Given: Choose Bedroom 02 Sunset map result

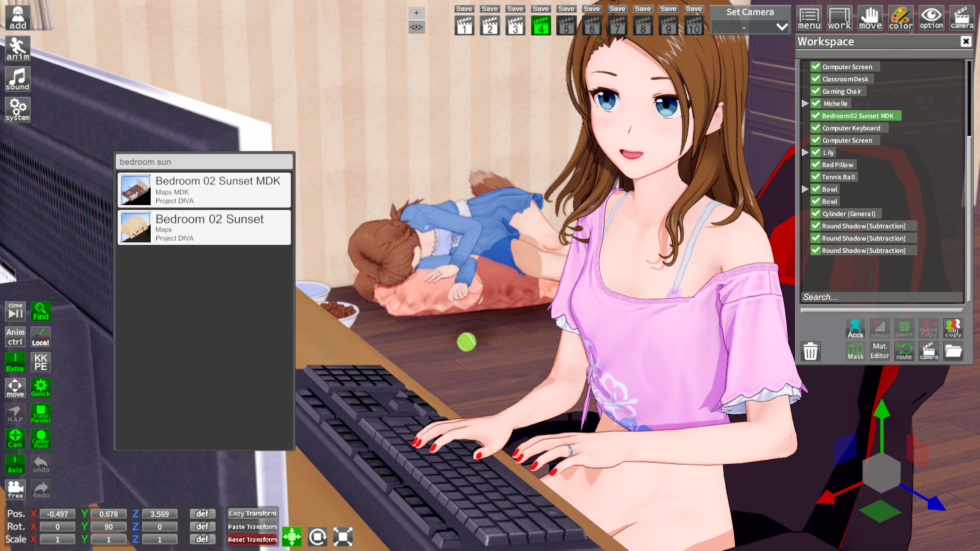Looking at the screenshot, I should [204, 228].
